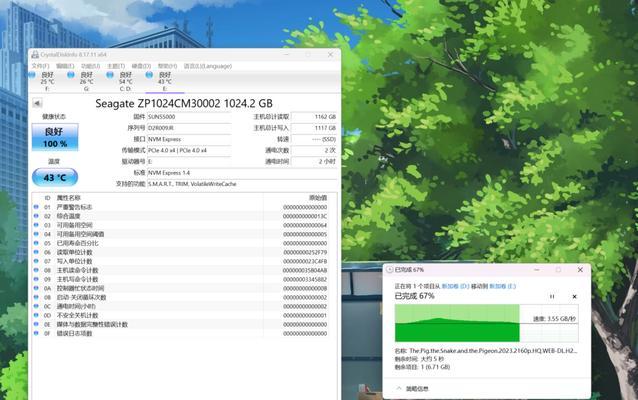Screen dimensions: 638x400
Task: Click the status dot on row 0D 不安全关机计数
Action: click(x=36, y=315)
